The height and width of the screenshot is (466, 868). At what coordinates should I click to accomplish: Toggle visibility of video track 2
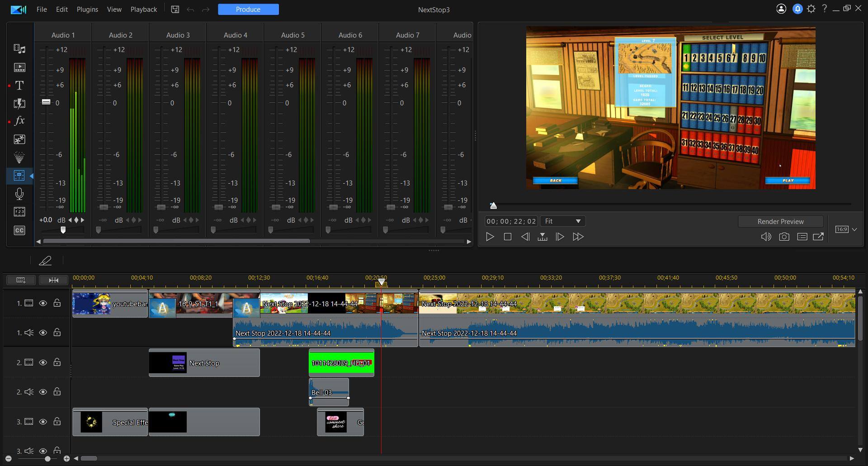click(x=43, y=362)
